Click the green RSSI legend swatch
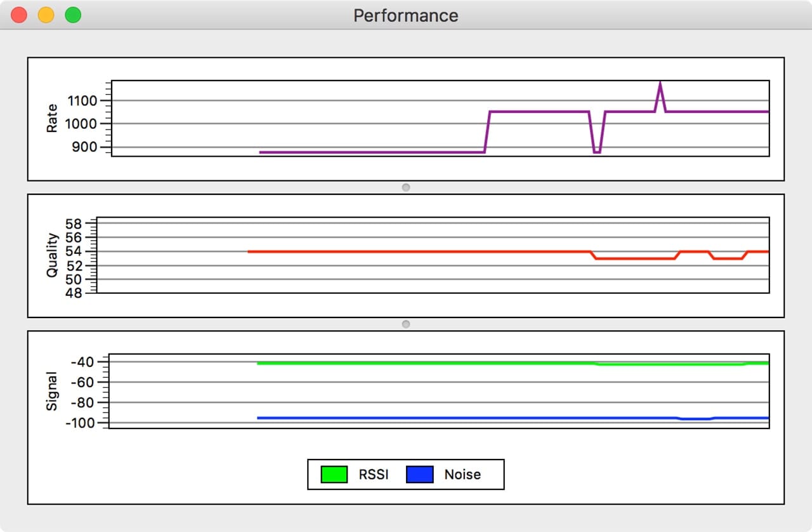The height and width of the screenshot is (532, 812). point(334,474)
